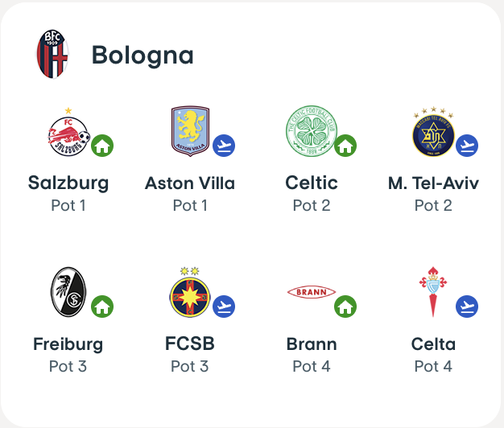Click the home icon beside Freiburg

(101, 307)
